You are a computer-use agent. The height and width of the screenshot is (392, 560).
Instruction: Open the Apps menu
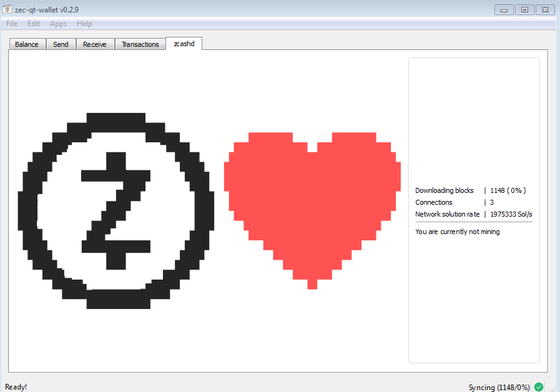(x=58, y=24)
